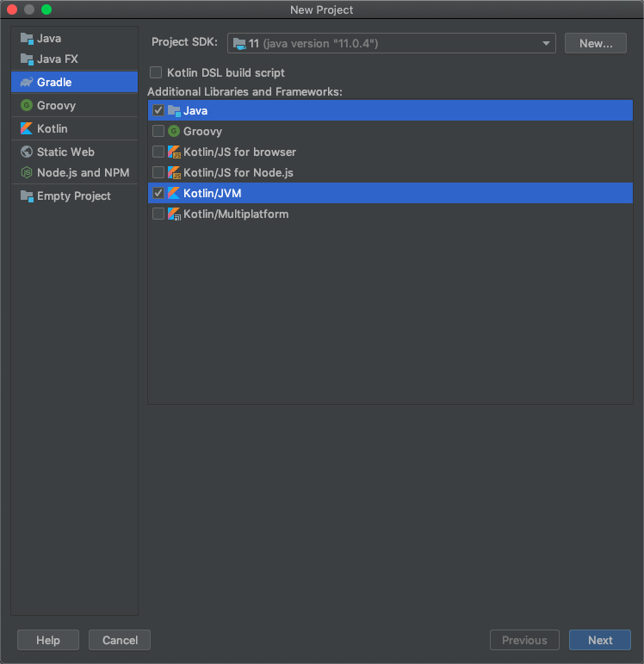Click the New... SDK button

(x=595, y=43)
